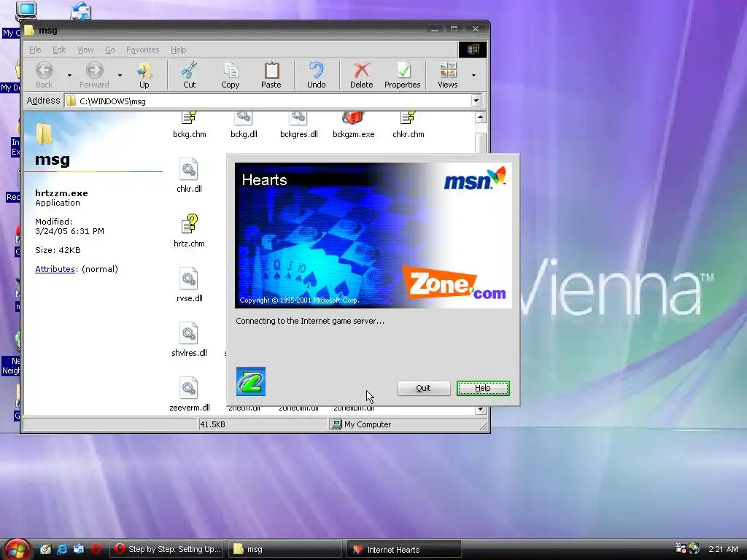
Task: Click the Hearts splash banner image
Action: click(373, 236)
